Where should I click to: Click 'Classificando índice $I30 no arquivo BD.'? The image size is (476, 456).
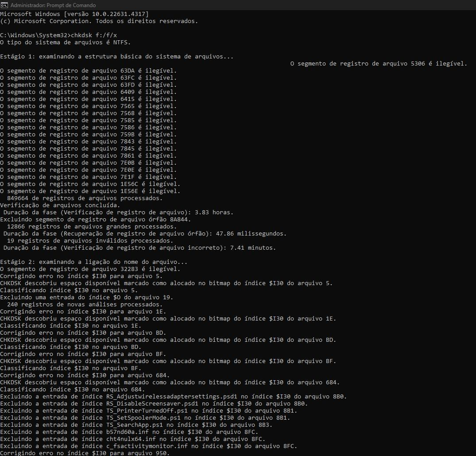click(71, 347)
